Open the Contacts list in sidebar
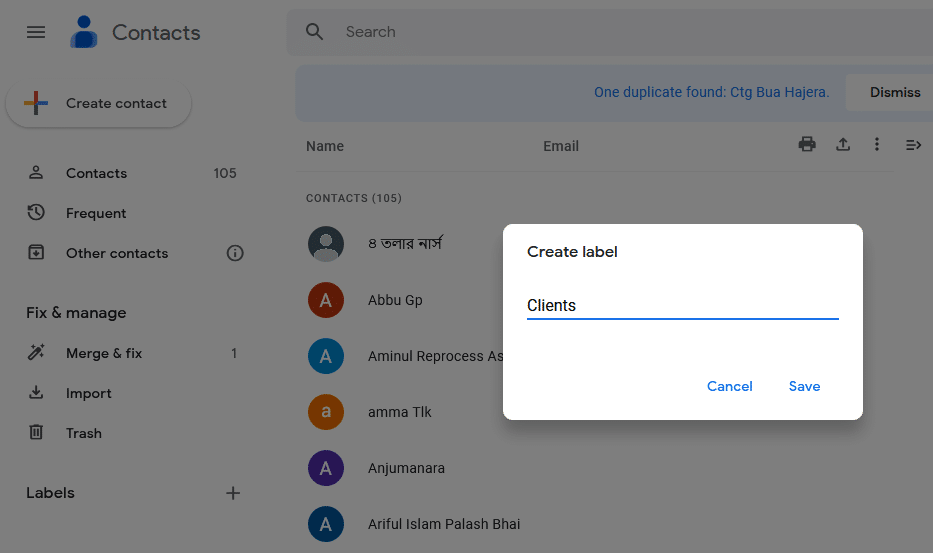Image resolution: width=933 pixels, height=553 pixels. click(96, 173)
